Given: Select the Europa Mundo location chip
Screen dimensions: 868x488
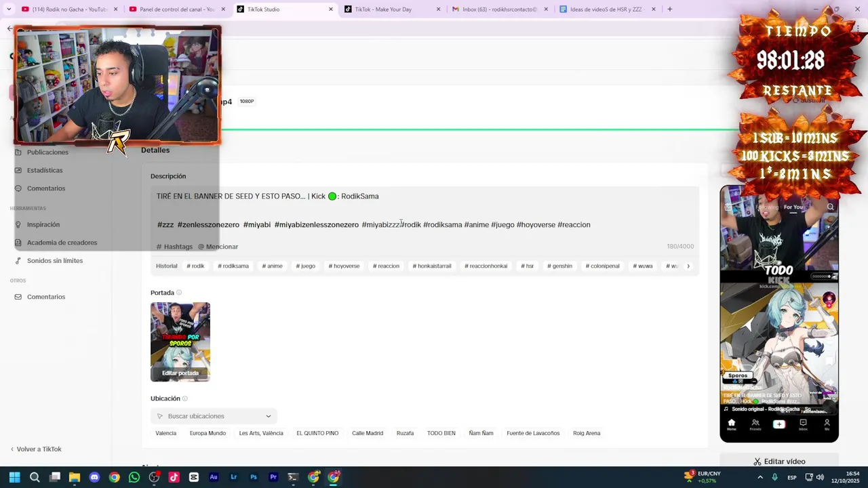Looking at the screenshot, I should tap(208, 434).
